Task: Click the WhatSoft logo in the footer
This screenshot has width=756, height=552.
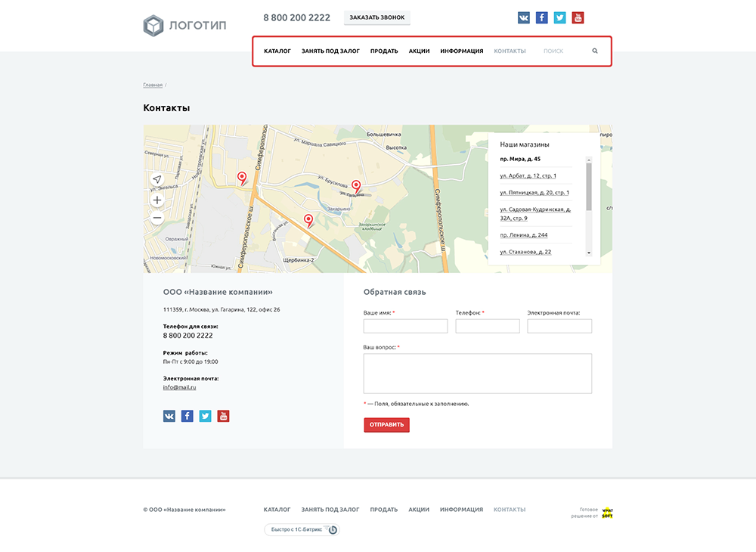Action: click(607, 513)
